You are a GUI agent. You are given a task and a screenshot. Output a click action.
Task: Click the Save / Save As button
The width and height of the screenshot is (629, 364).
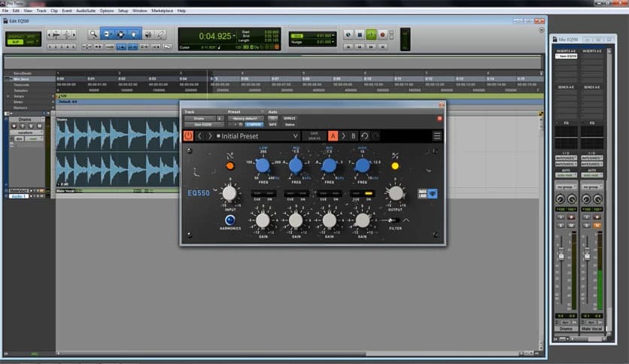tap(314, 136)
